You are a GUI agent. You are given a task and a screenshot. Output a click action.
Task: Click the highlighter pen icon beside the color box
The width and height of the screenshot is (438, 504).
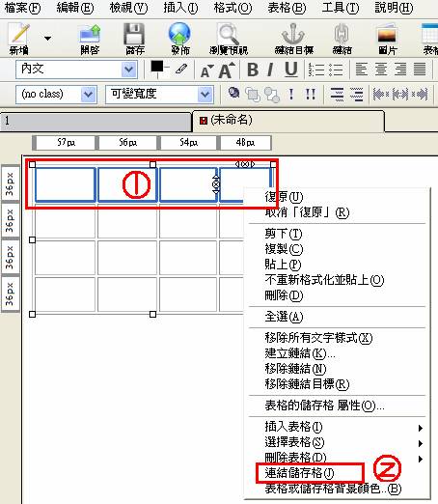click(x=181, y=69)
